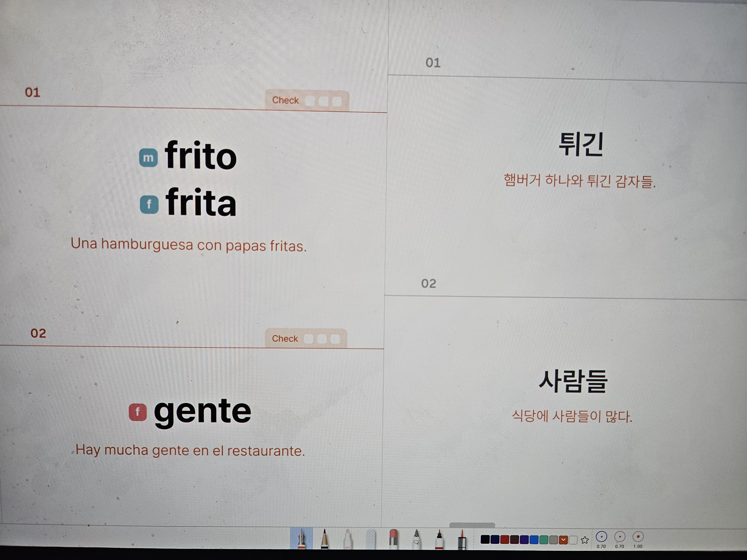This screenshot has height=560, width=747.
Task: Tick first Check box for card 01
Action: pos(310,101)
